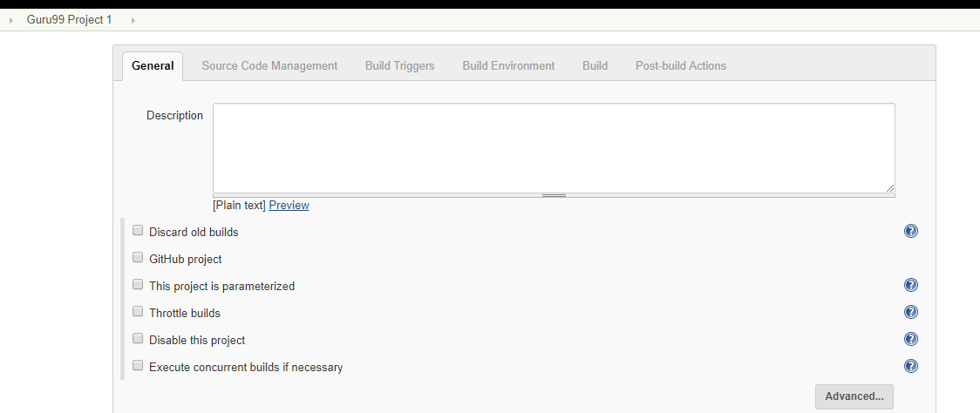Image resolution: width=980 pixels, height=413 pixels.
Task: Enable Discard old builds checkbox
Action: [138, 231]
